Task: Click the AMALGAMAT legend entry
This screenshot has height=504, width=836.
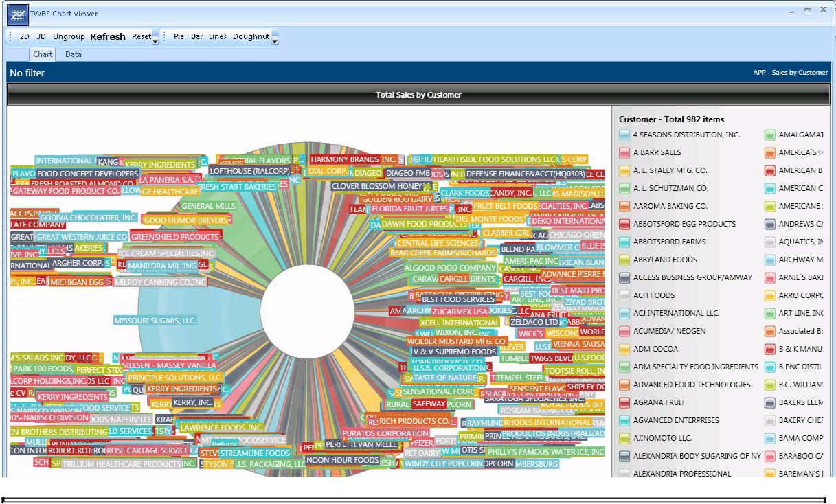Action: [x=795, y=135]
